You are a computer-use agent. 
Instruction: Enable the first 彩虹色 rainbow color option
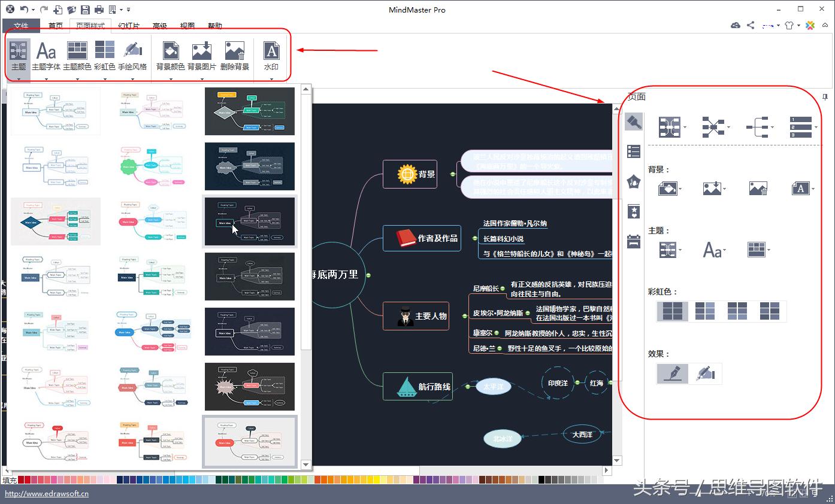(x=672, y=311)
